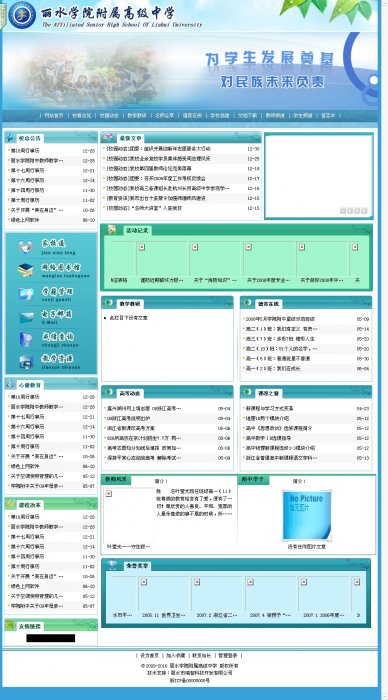Click the 此栏目下没有文章 notice text
This screenshot has height=700, width=388.
128,318
